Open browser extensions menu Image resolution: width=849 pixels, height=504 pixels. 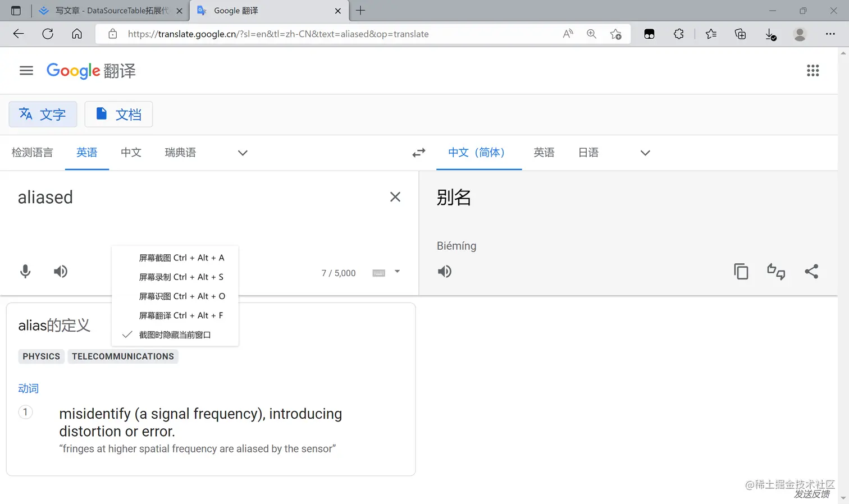point(679,34)
